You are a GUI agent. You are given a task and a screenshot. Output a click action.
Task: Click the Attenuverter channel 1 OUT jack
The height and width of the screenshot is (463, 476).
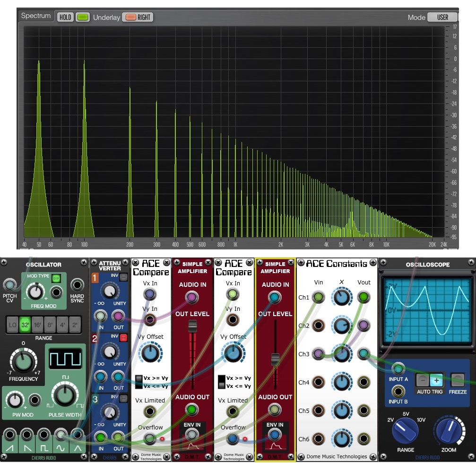[118, 317]
